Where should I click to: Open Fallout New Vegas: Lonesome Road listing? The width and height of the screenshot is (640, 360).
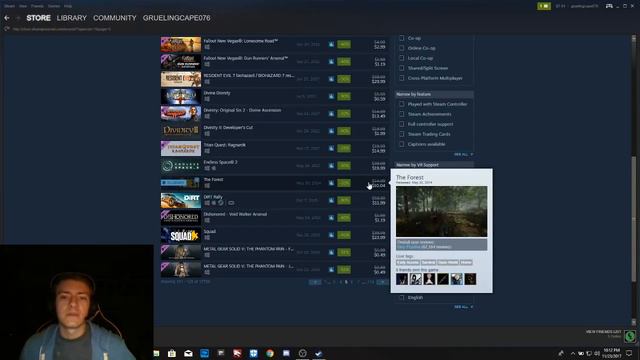(275, 44)
